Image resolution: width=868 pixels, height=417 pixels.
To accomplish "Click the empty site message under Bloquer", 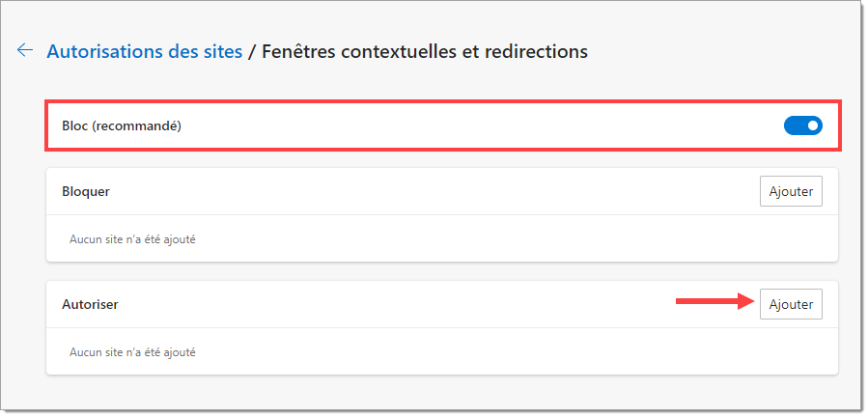I will click(132, 239).
